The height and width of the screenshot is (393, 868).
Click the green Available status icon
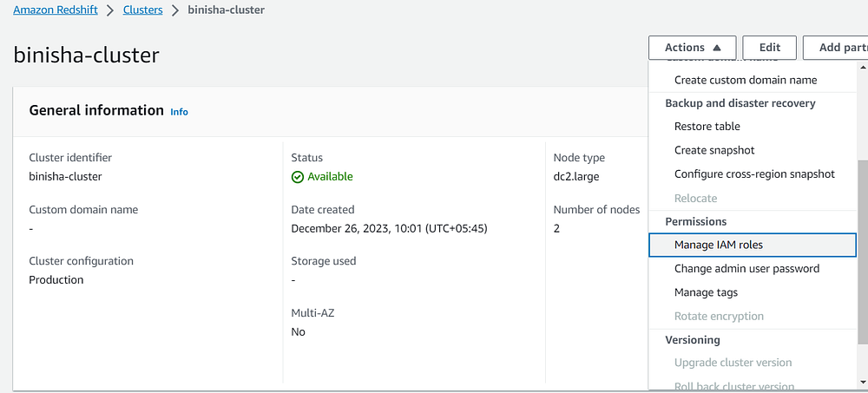[x=297, y=177]
